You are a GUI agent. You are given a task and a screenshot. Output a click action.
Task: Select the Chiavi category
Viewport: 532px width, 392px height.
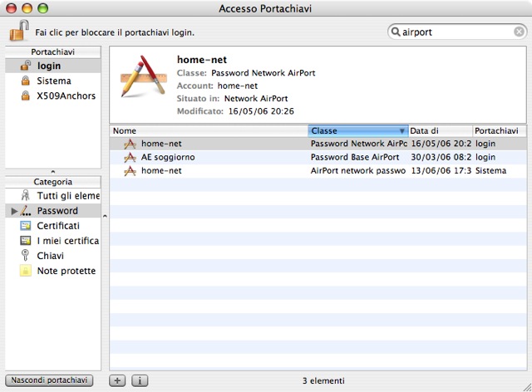click(53, 256)
